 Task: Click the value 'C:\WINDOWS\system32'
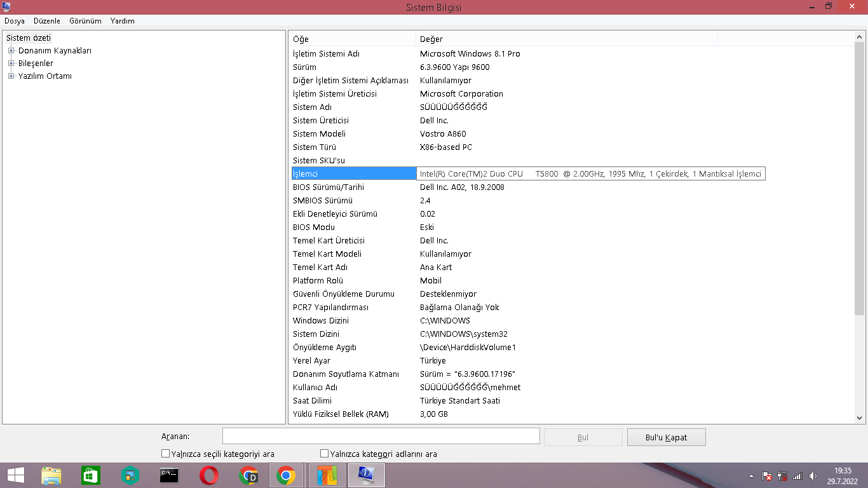point(464,334)
